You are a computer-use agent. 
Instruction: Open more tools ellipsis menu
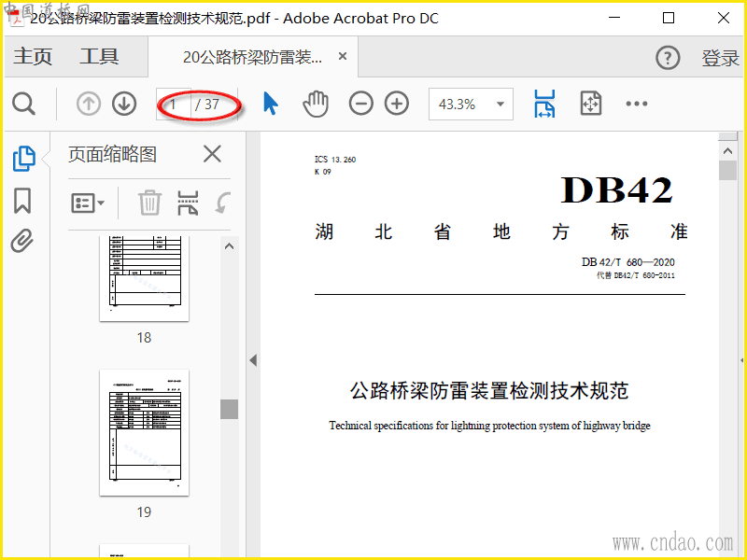637,104
